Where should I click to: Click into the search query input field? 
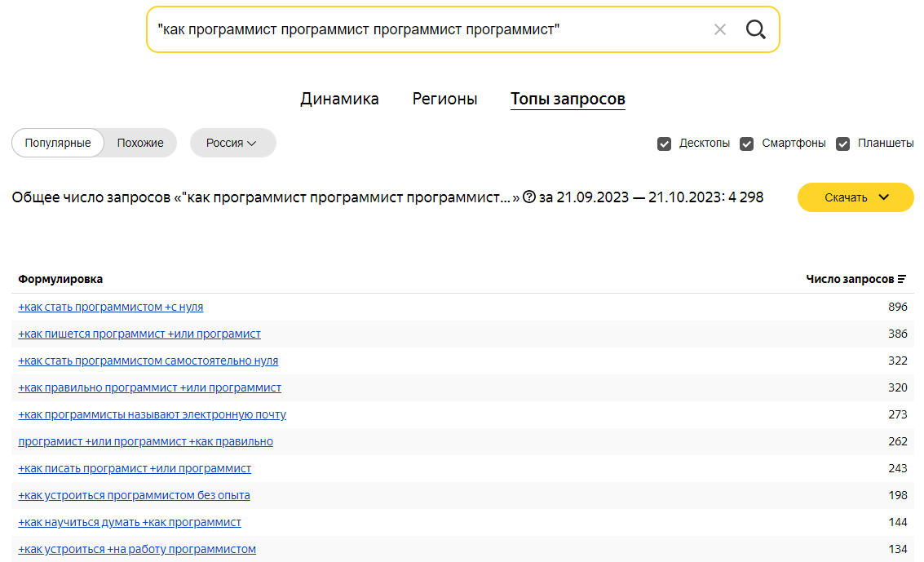[x=424, y=30]
